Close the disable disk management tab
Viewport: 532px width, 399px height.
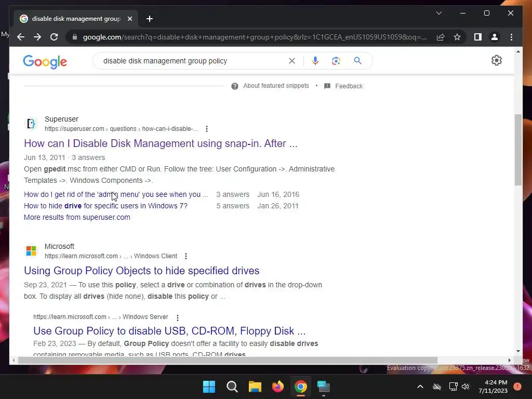pos(129,19)
